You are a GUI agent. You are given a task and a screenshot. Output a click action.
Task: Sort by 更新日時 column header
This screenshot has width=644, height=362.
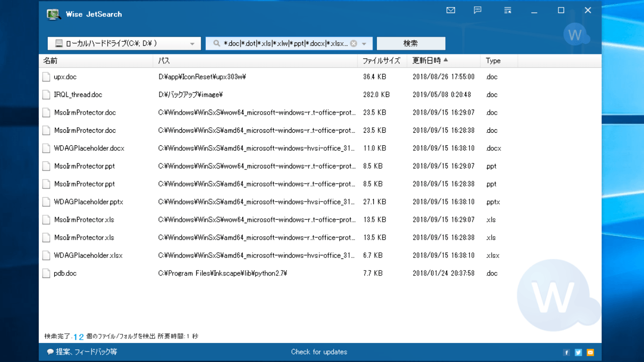coord(444,61)
